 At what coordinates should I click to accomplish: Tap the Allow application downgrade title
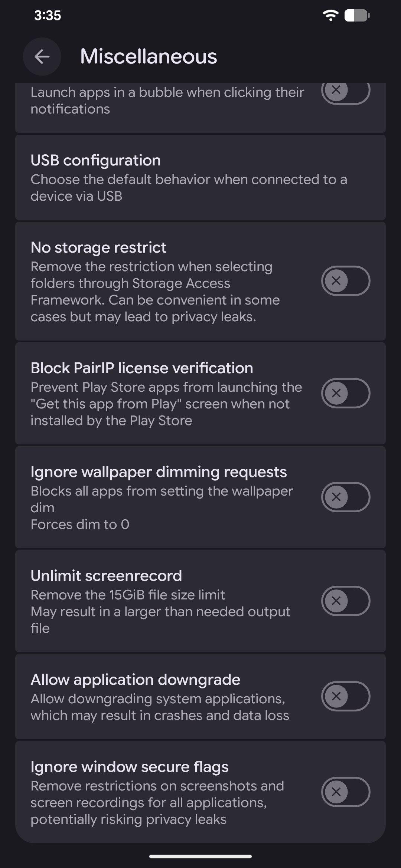[x=136, y=680]
